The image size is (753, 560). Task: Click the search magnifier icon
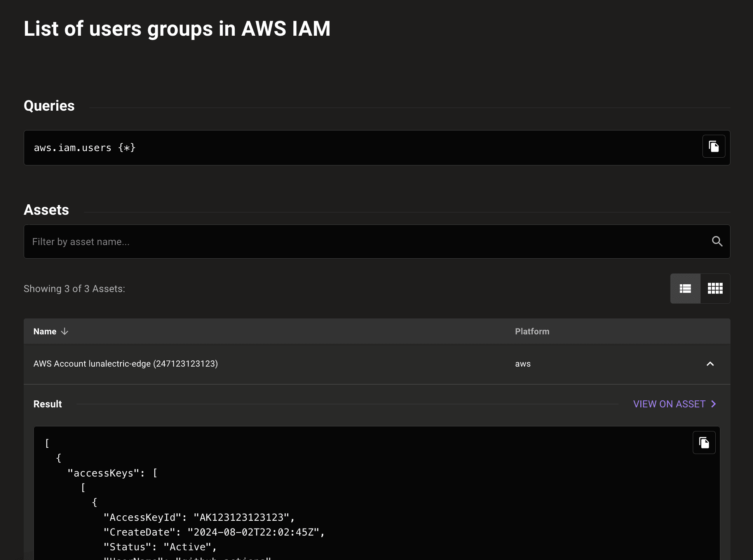click(x=717, y=242)
